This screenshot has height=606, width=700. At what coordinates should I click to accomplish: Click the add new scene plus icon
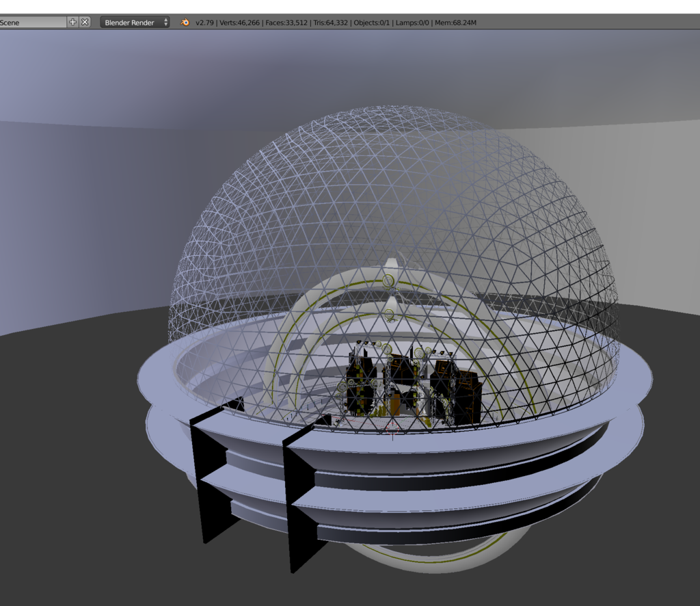[72, 22]
